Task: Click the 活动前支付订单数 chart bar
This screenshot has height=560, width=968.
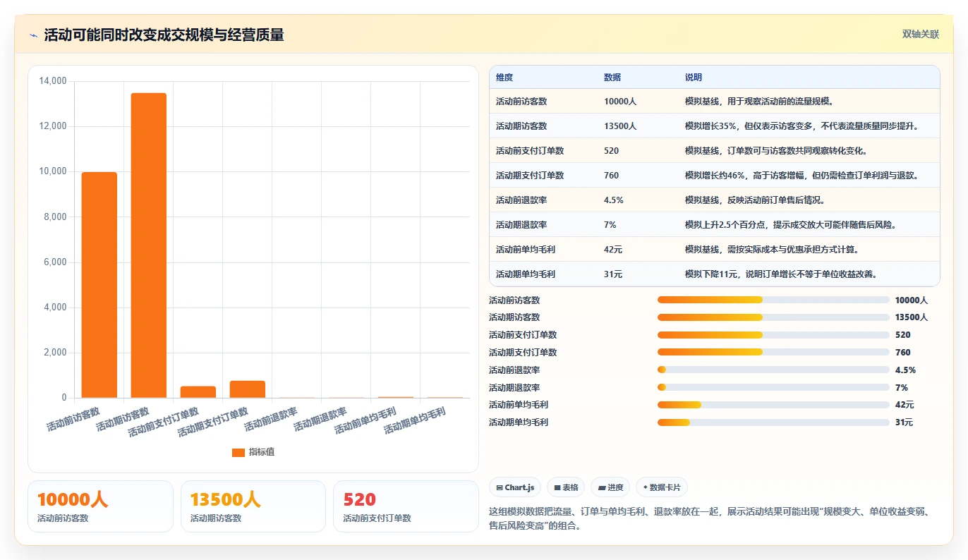Action: pyautogui.click(x=198, y=392)
